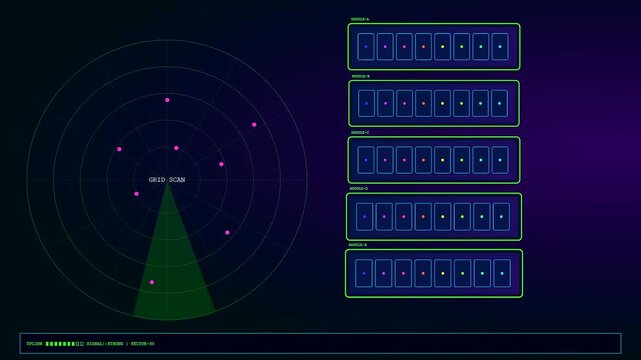Click the UPLINK label in status bar
The width and height of the screenshot is (641, 360).
(x=34, y=344)
